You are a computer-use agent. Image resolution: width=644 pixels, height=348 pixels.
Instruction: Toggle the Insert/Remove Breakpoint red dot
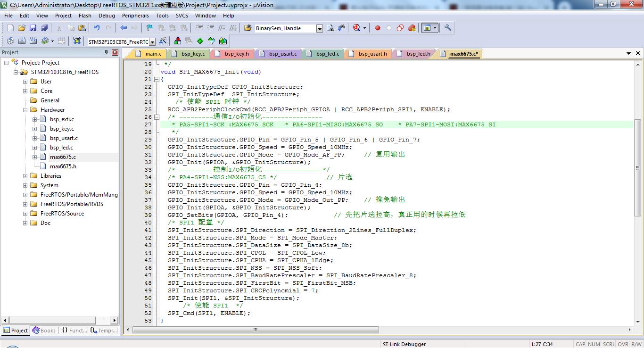pyautogui.click(x=378, y=28)
